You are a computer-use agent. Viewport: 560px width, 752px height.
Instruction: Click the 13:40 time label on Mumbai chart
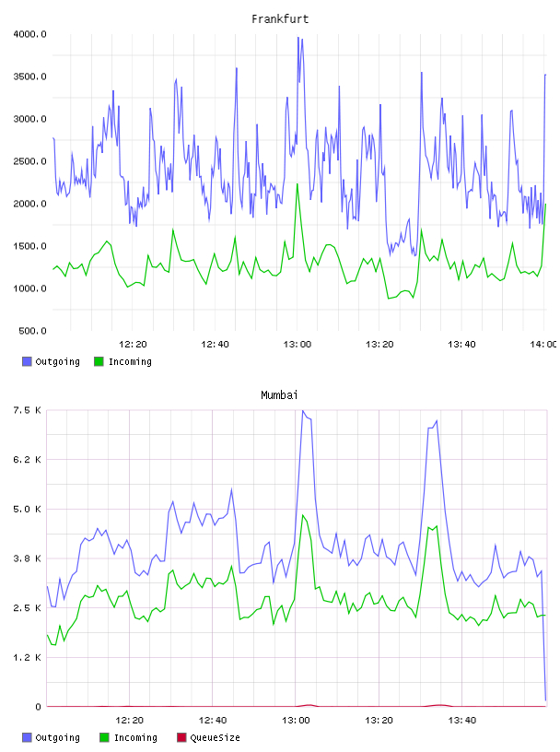462,721
